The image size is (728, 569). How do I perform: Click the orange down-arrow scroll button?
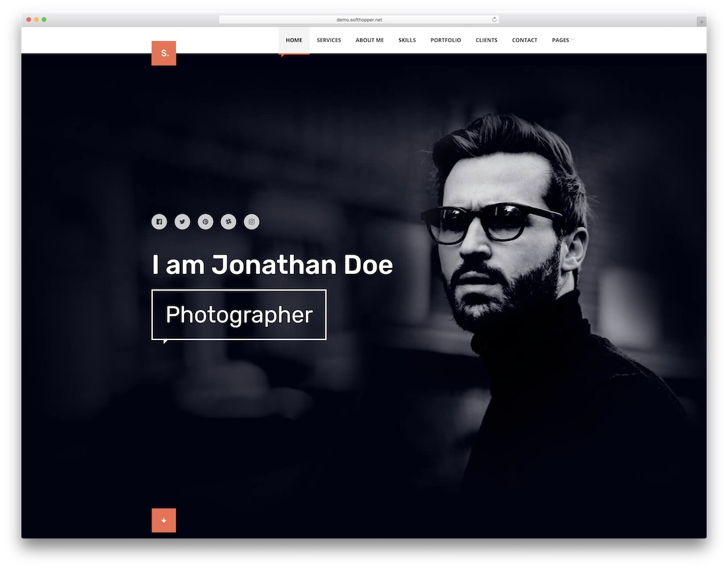click(164, 520)
